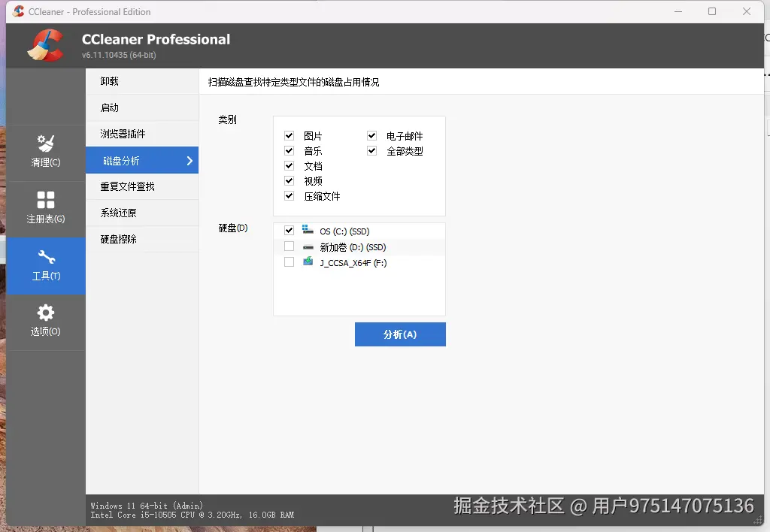Screen dimensions: 770x532
Task: Uncheck the 全部类型 category
Action: (371, 151)
